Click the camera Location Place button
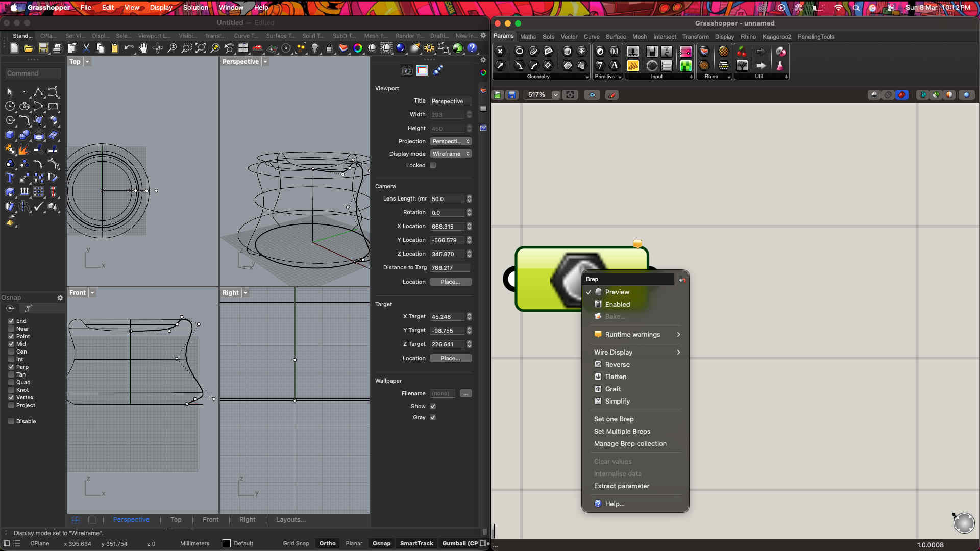980x551 pixels. tap(450, 282)
